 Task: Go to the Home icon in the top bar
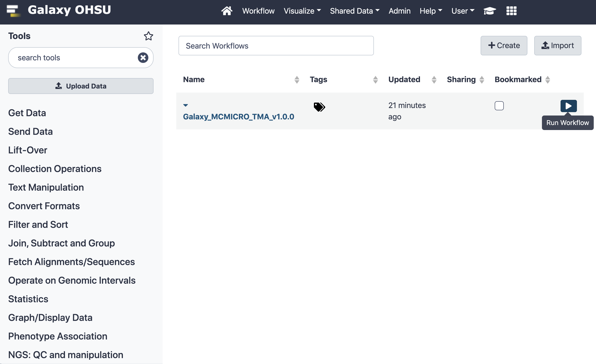[x=227, y=11]
